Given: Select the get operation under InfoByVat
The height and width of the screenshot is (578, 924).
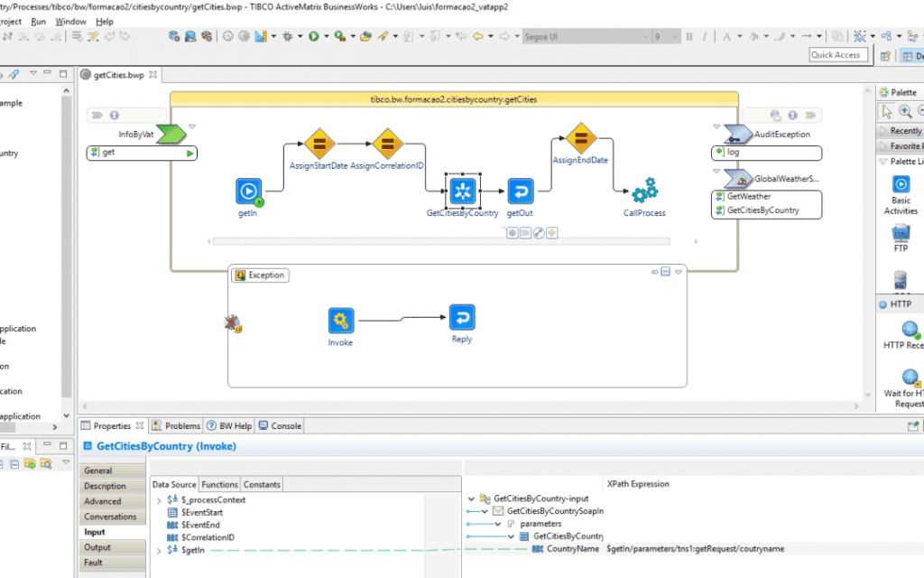Looking at the screenshot, I should click(142, 153).
